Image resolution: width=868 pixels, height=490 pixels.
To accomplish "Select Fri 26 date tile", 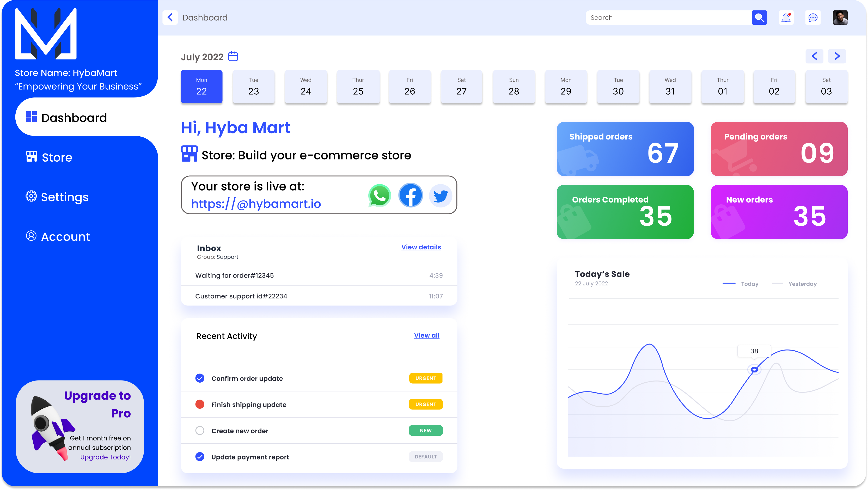I will pyautogui.click(x=410, y=87).
